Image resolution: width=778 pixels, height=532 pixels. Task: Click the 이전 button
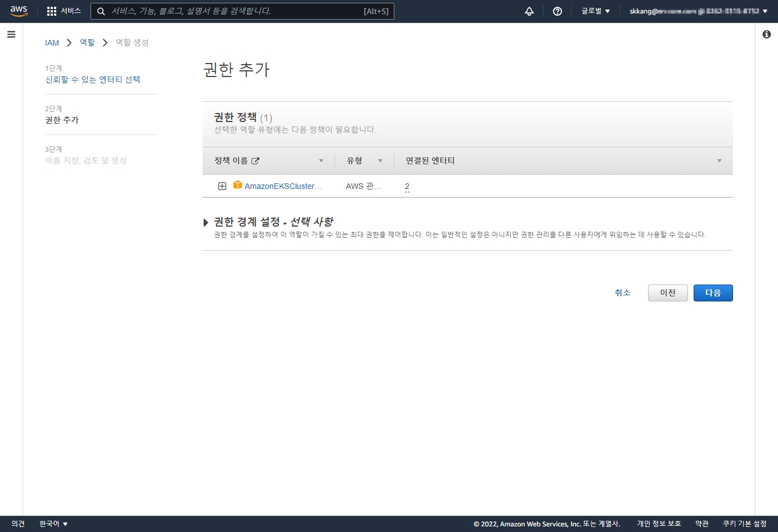point(668,293)
